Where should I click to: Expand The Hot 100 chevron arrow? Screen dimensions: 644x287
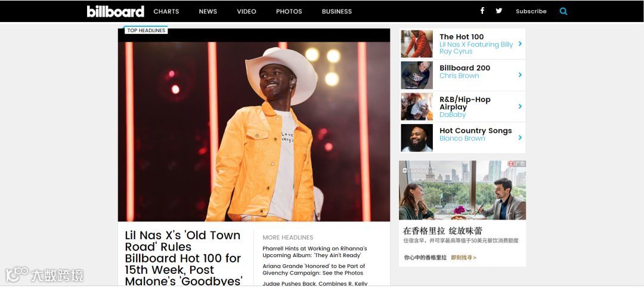point(520,44)
